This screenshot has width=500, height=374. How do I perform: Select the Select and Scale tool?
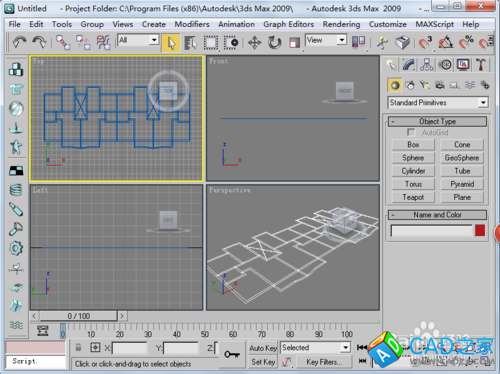click(294, 43)
